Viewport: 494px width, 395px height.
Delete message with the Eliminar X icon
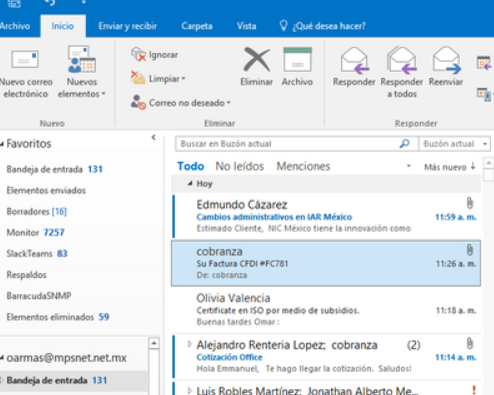pyautogui.click(x=256, y=60)
